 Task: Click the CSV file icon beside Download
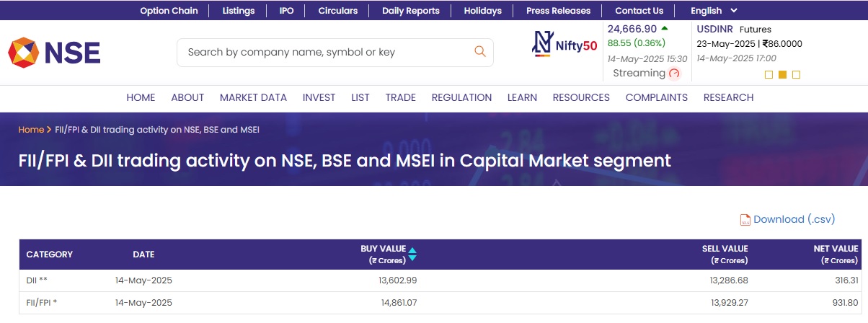(745, 220)
